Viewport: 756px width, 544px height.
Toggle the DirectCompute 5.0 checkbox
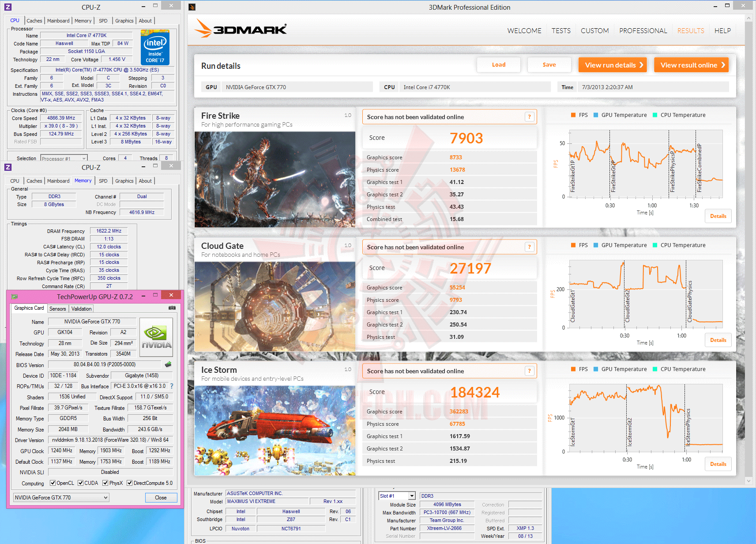[x=130, y=483]
